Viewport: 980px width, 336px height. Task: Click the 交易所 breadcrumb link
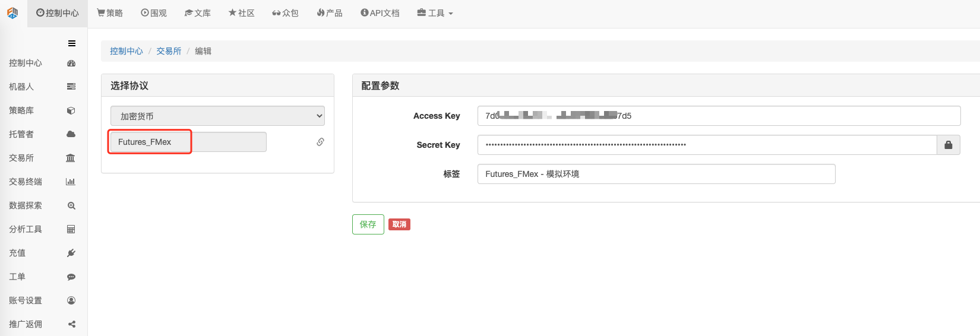click(169, 51)
